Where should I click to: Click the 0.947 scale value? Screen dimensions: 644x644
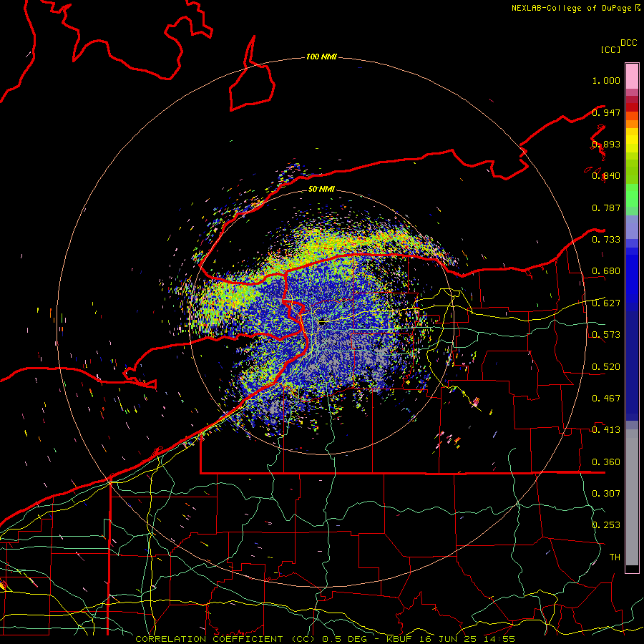pyautogui.click(x=606, y=112)
